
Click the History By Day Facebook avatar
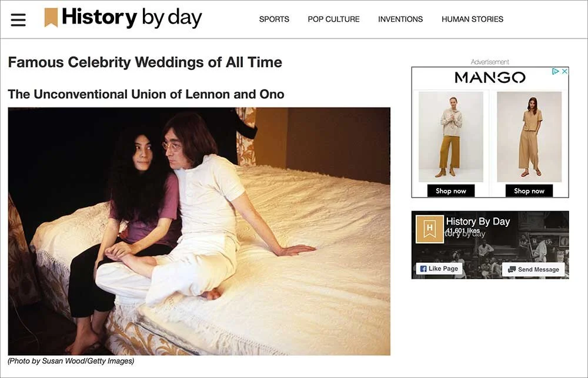pyautogui.click(x=430, y=229)
